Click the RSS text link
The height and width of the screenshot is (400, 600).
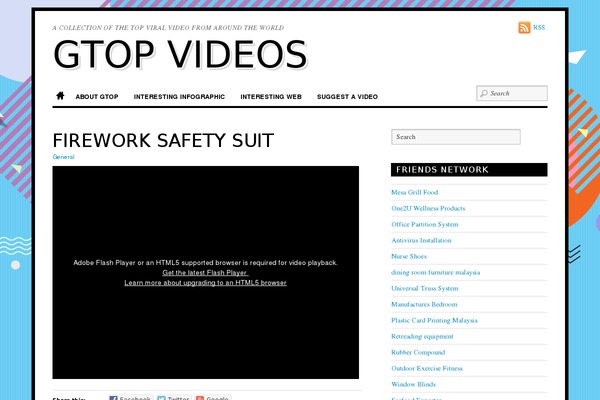[x=539, y=28]
